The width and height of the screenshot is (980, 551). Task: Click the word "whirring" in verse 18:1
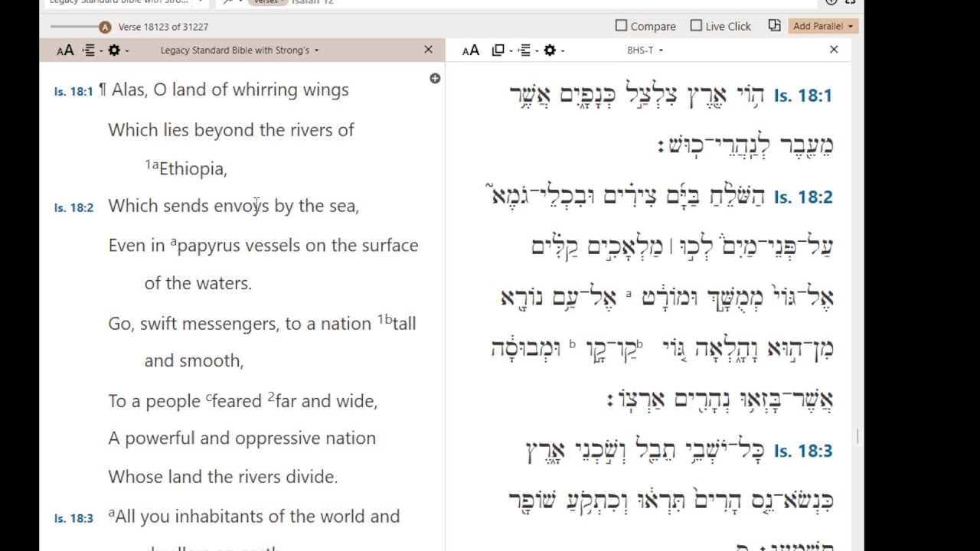click(266, 90)
